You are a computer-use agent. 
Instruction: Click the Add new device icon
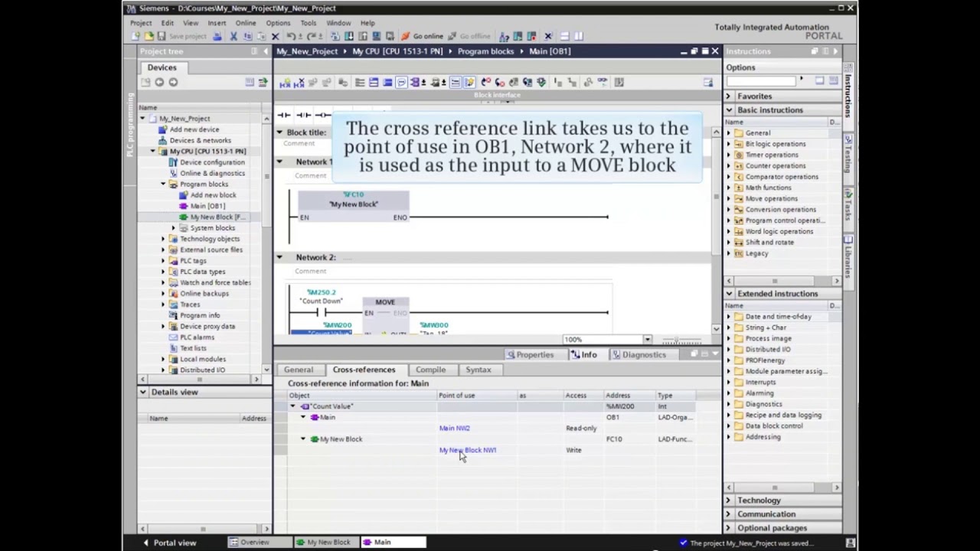click(162, 129)
